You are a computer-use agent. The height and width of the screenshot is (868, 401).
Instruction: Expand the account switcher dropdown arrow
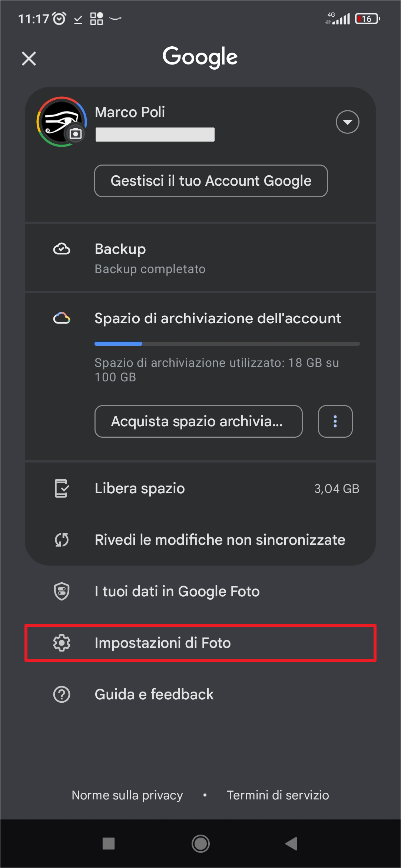click(x=347, y=122)
